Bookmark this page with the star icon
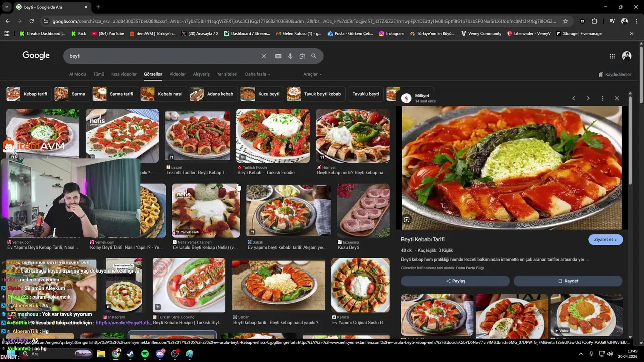Screen dimensions: 644x362 coord(566,21)
